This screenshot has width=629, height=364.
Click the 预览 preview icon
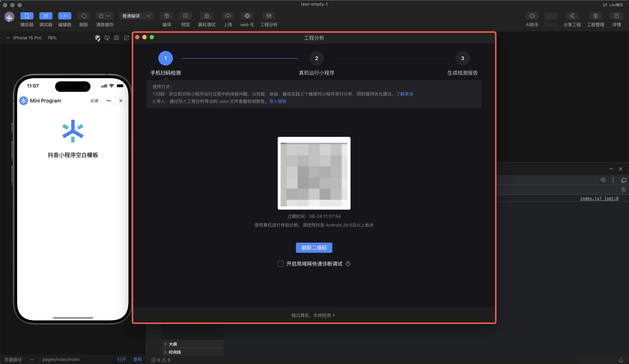coord(185,16)
